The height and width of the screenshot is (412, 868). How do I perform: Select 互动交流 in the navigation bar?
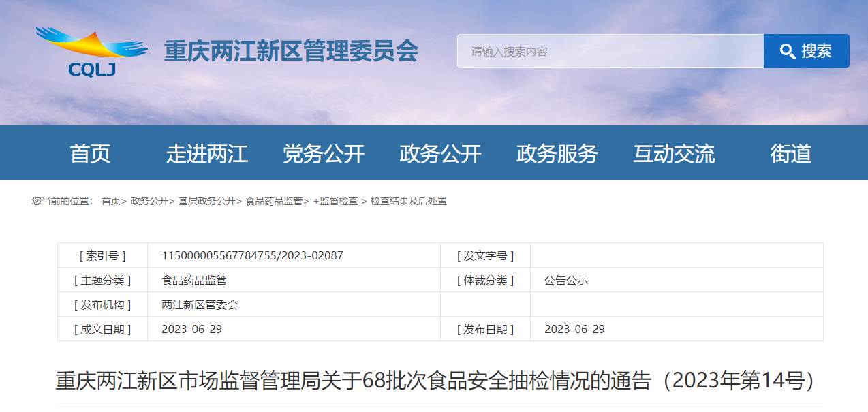click(x=674, y=154)
